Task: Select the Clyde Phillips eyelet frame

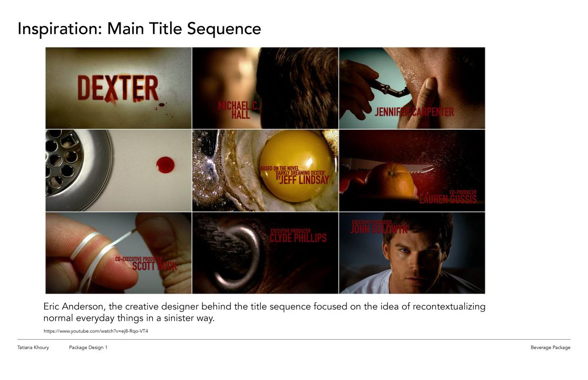Action: (x=265, y=253)
